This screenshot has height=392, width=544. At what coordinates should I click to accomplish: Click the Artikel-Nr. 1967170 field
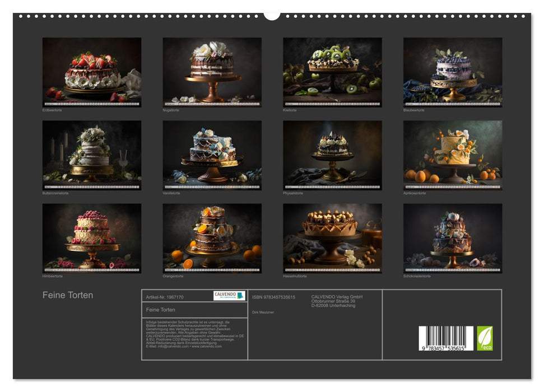165,297
